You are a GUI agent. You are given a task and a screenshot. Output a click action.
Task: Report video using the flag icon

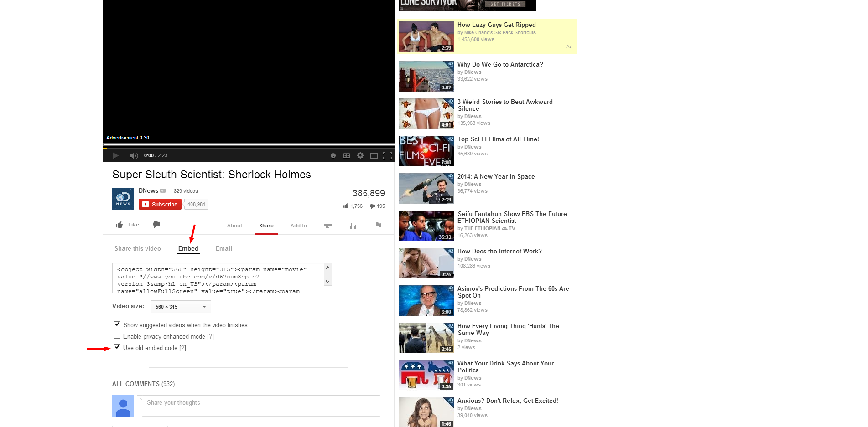[x=378, y=225]
